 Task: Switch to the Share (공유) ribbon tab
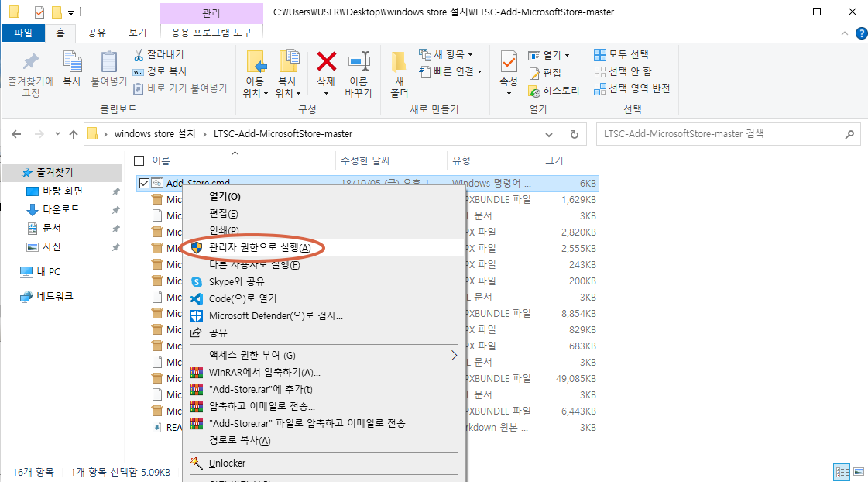96,33
